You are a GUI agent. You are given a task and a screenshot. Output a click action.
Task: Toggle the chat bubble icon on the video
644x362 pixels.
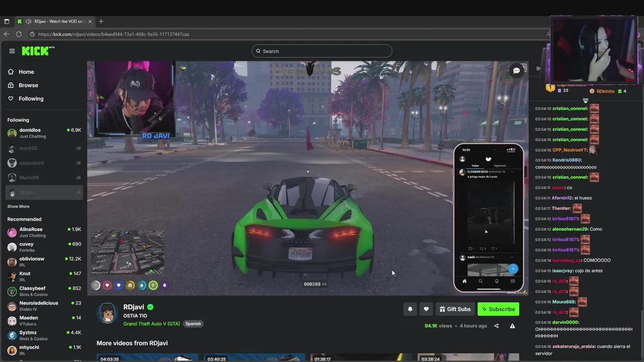pos(516,71)
